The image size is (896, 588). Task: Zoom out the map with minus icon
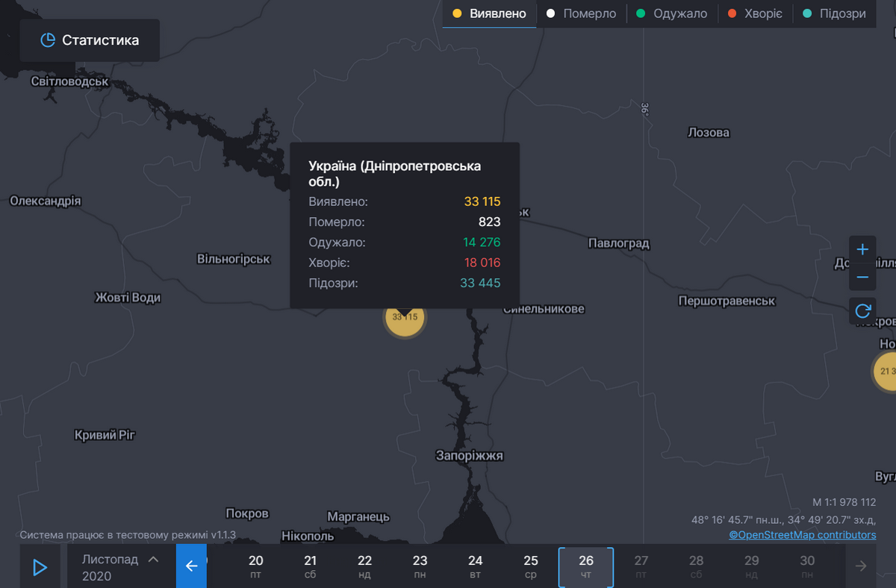point(862,278)
